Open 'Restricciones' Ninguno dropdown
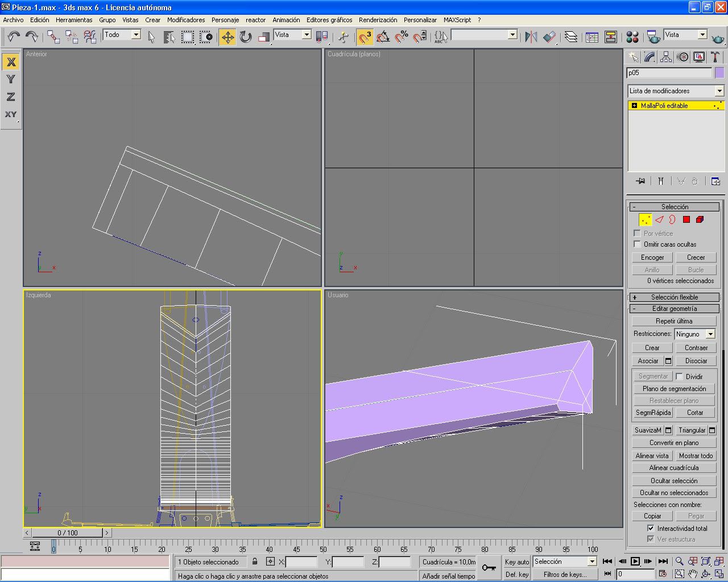Viewport: 728px width, 582px height. (x=710, y=334)
